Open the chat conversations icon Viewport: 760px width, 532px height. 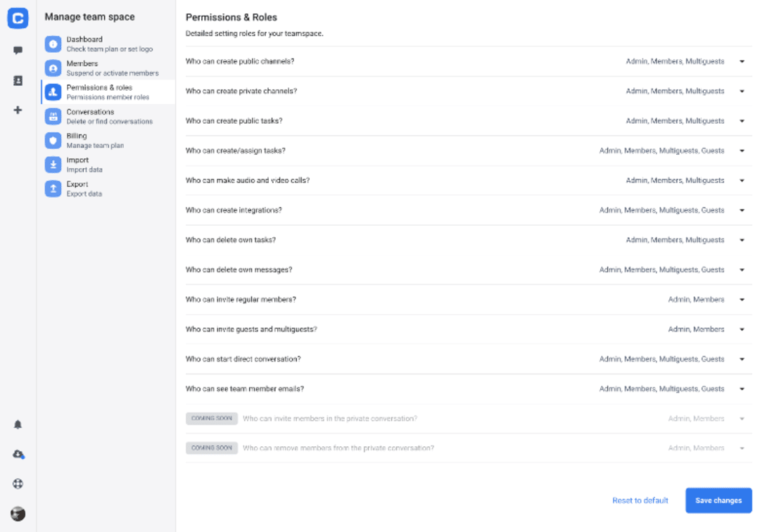[x=18, y=51]
